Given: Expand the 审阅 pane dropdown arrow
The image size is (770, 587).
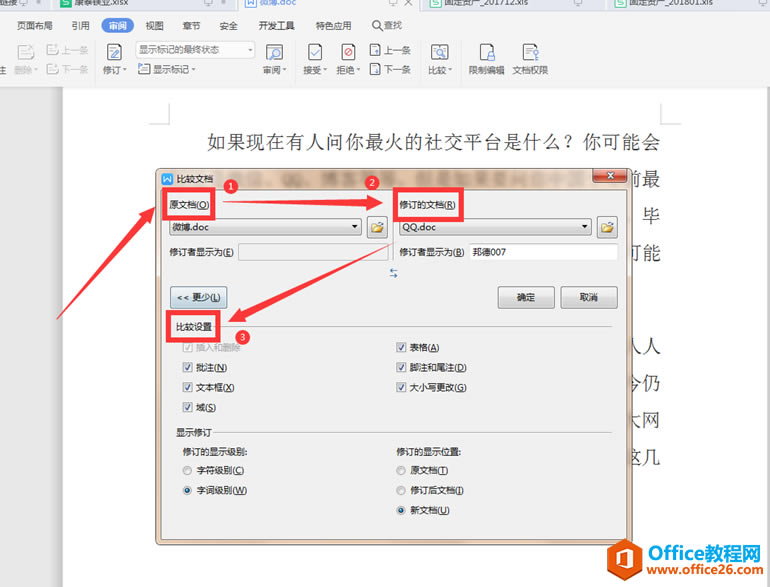Looking at the screenshot, I should pos(284,70).
